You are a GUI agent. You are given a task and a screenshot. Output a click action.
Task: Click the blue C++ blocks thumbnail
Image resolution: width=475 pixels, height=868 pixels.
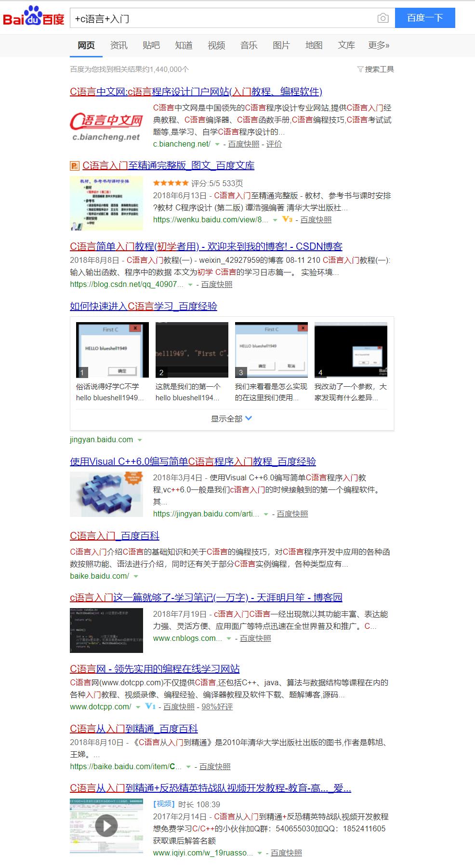coord(106,495)
